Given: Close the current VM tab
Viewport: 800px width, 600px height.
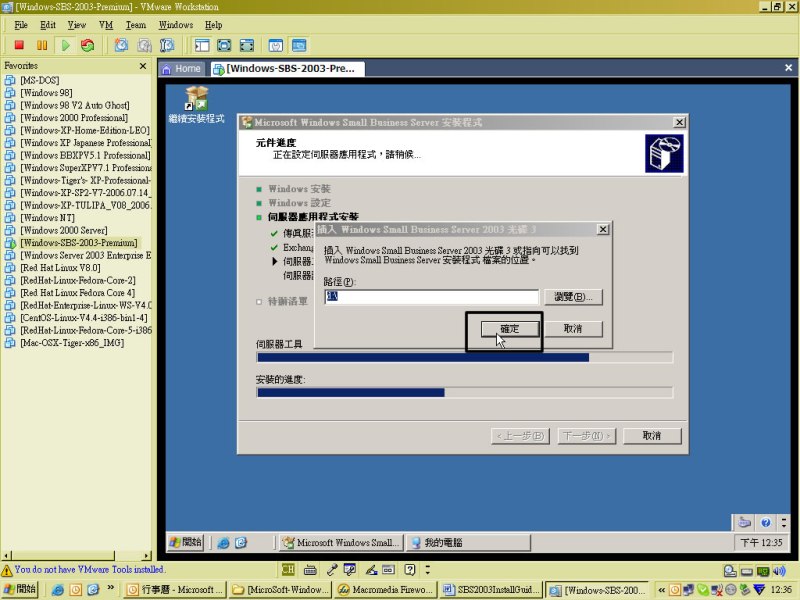Looking at the screenshot, I should [x=788, y=67].
